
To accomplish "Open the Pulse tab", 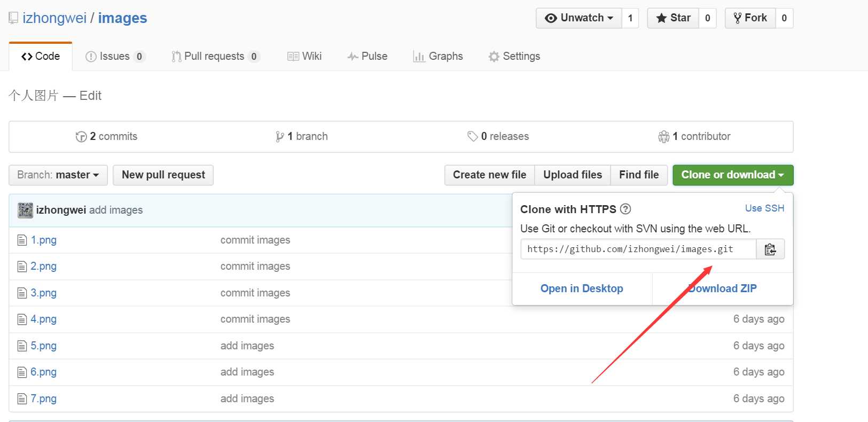I will coord(367,56).
